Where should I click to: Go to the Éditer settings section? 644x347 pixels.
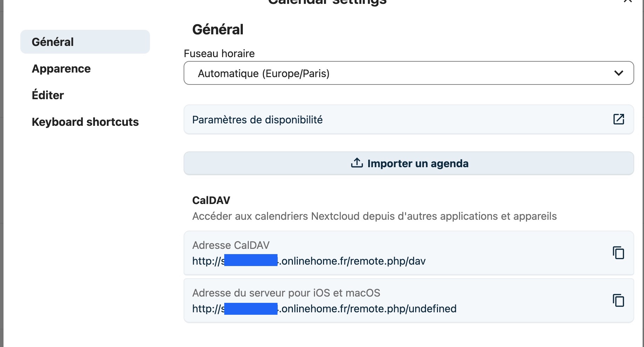pos(48,95)
